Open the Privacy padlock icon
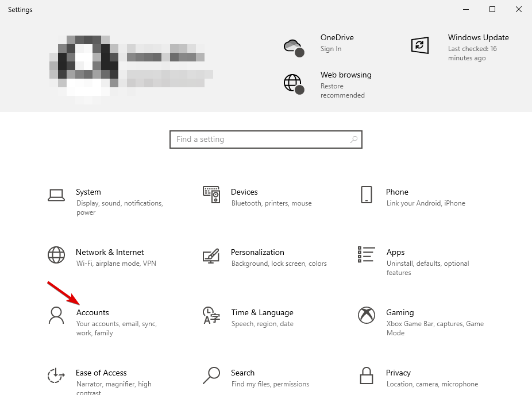Screen dimensions: 532x395 pos(367,375)
